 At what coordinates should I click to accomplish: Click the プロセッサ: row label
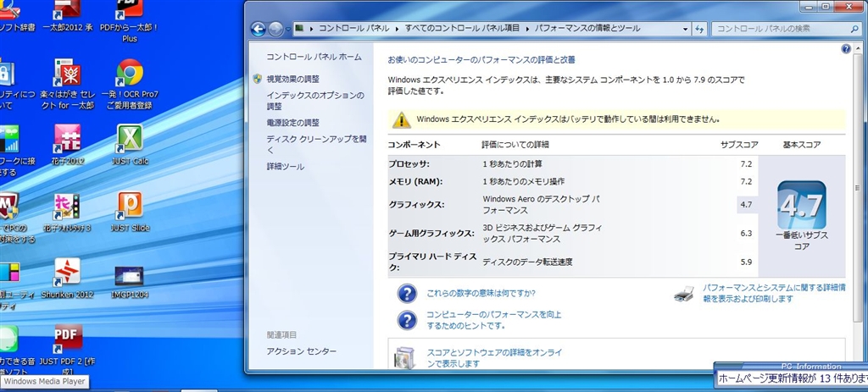pos(409,164)
